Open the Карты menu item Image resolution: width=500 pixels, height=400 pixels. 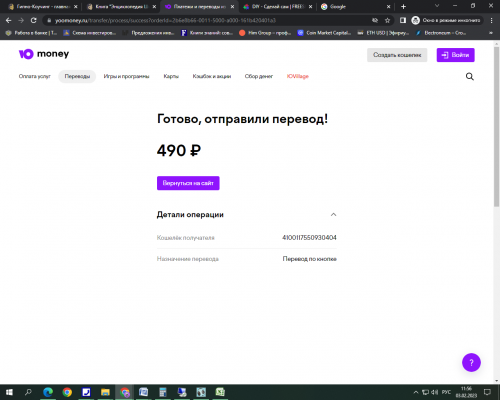[171, 76]
